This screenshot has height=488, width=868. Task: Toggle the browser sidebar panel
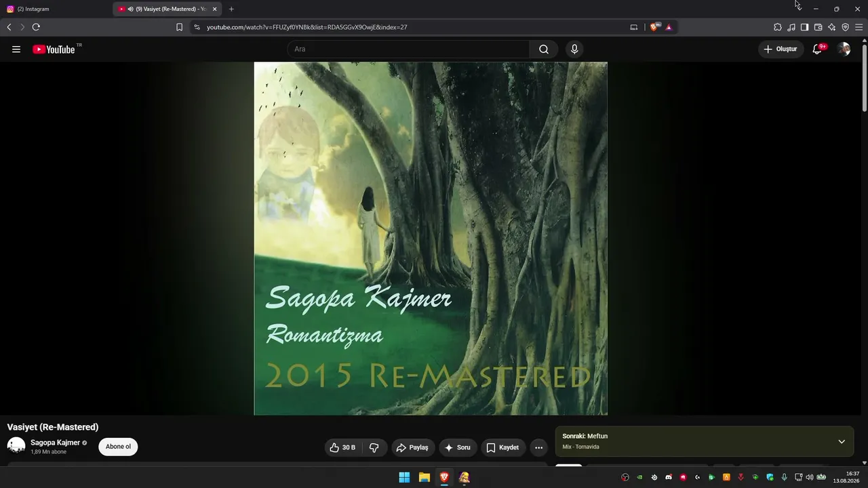point(804,27)
